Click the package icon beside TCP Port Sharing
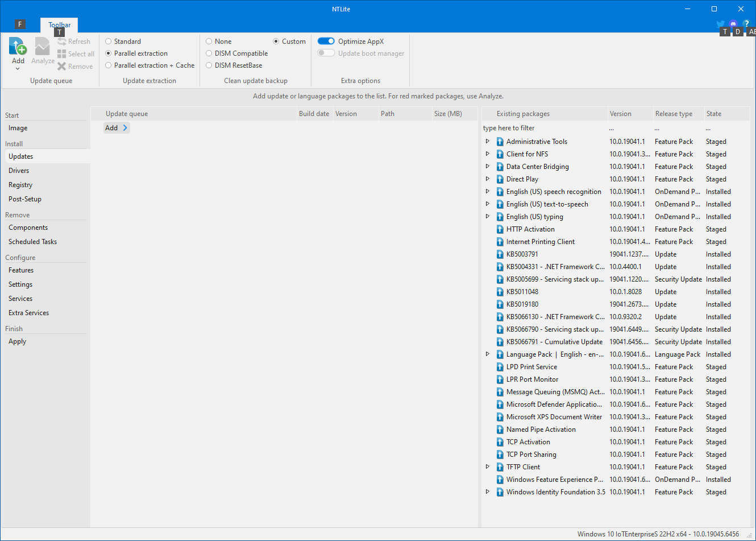The height and width of the screenshot is (541, 756). (x=500, y=455)
